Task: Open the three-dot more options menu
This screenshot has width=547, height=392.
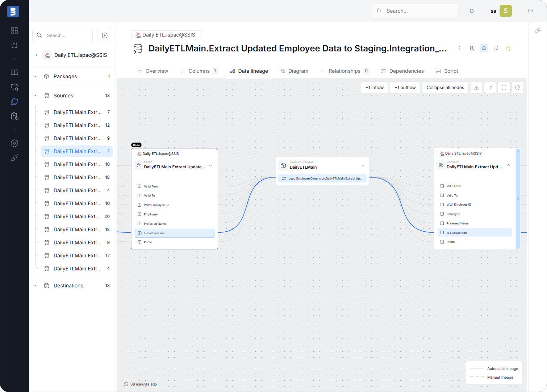Action: point(459,49)
